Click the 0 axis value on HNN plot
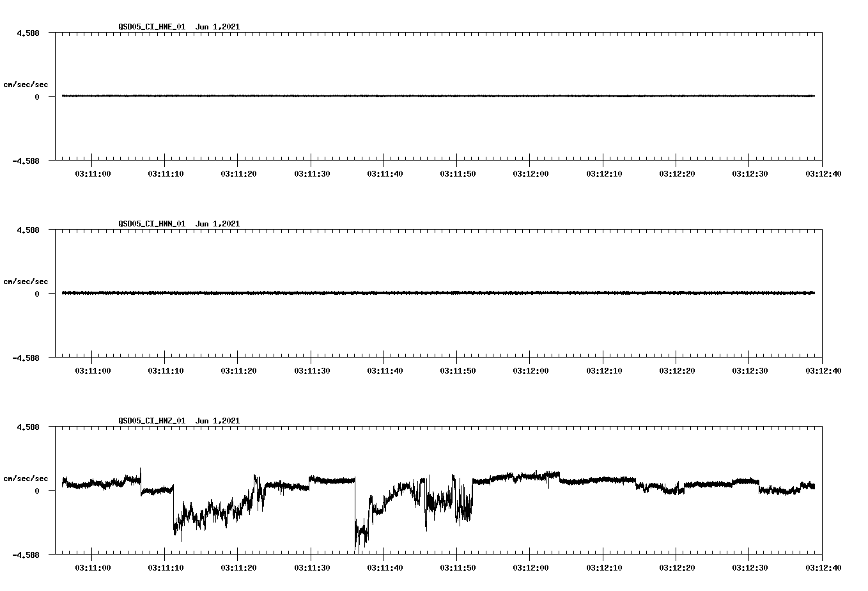Screen dimensions: 868x591 tap(37, 294)
